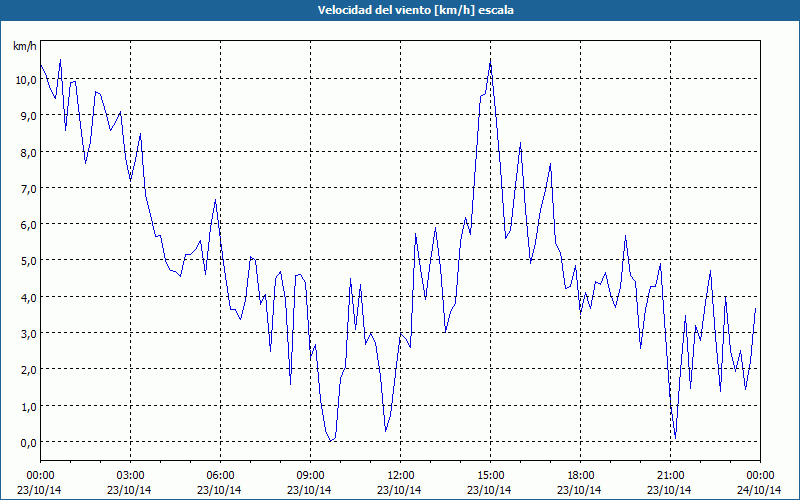Click the '2,0' y-axis value
The width and height of the screenshot is (800, 500).
28,370
